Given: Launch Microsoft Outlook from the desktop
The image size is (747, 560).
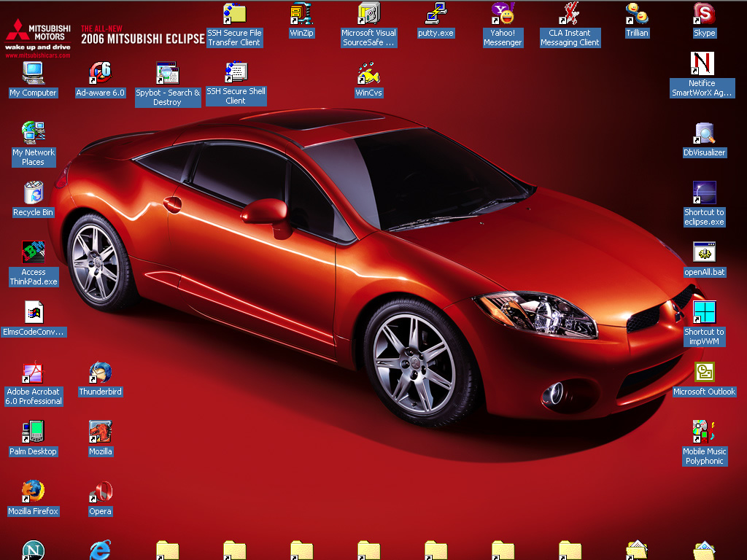Looking at the screenshot, I should pyautogui.click(x=704, y=373).
